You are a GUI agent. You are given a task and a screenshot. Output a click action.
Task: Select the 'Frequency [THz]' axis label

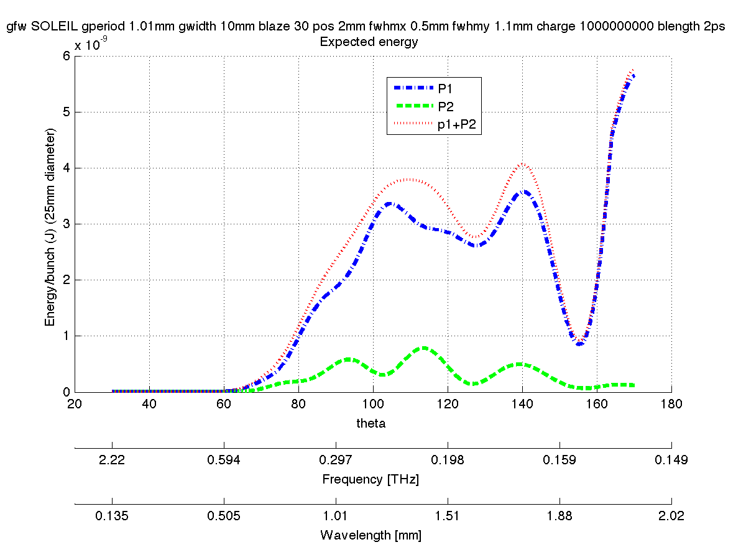(371, 479)
